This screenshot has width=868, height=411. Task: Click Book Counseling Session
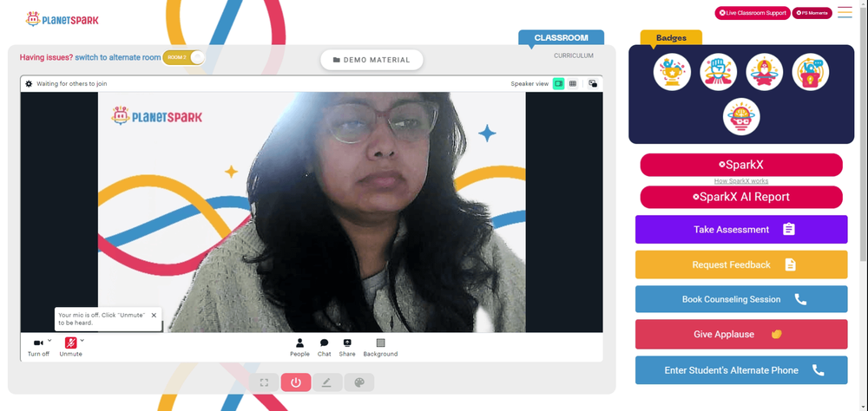coord(741,299)
